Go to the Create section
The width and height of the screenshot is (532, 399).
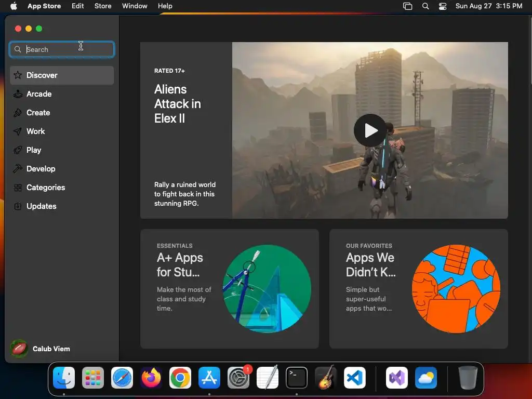(x=62, y=113)
